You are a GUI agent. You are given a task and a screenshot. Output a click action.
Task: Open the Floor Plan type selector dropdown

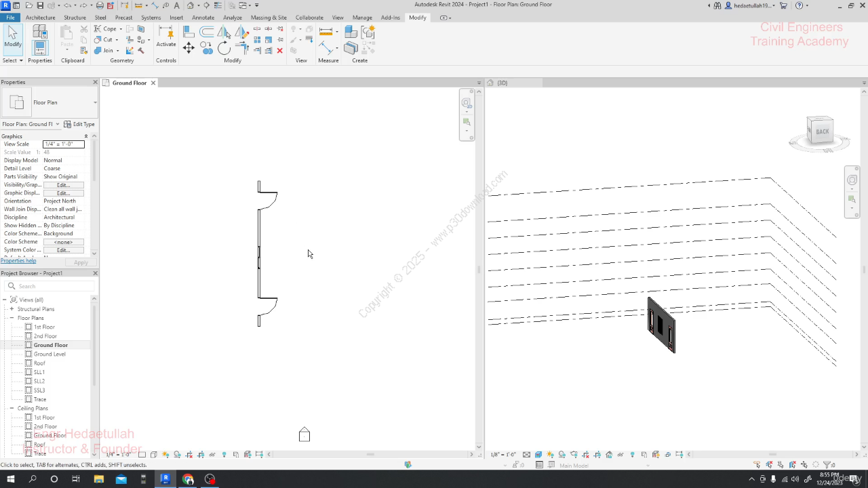[x=95, y=102]
